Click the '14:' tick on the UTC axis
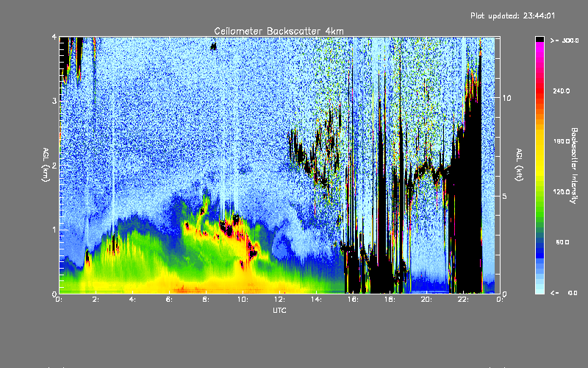This screenshot has height=368, width=588. (316, 300)
